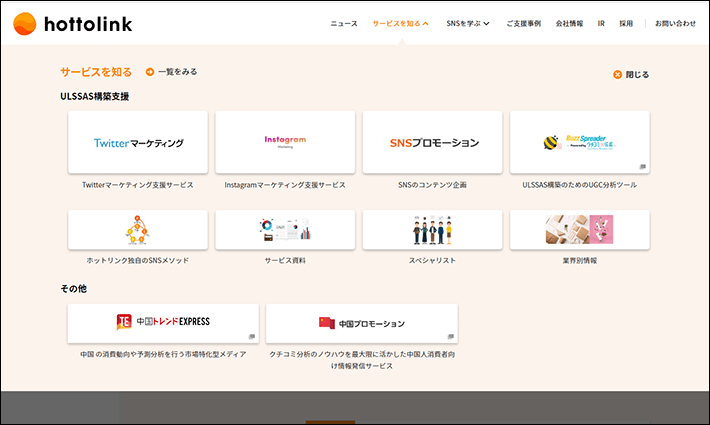Click the サービス資料 charts illustration
This screenshot has width=710, height=425.
click(285, 229)
